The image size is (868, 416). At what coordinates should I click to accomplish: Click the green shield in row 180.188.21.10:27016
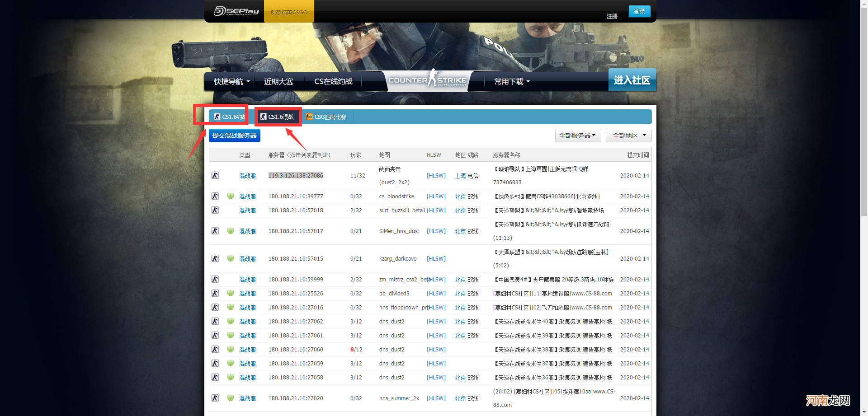point(231,307)
